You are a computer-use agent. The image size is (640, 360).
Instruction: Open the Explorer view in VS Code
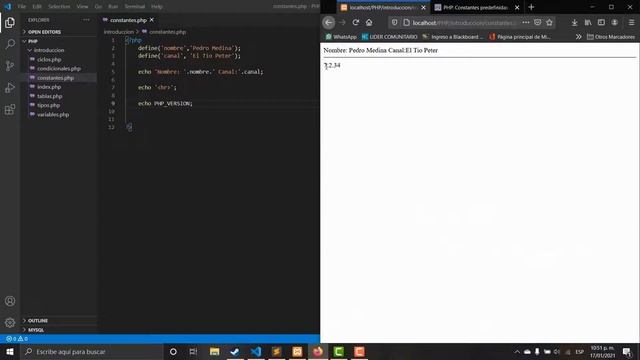(x=10, y=22)
